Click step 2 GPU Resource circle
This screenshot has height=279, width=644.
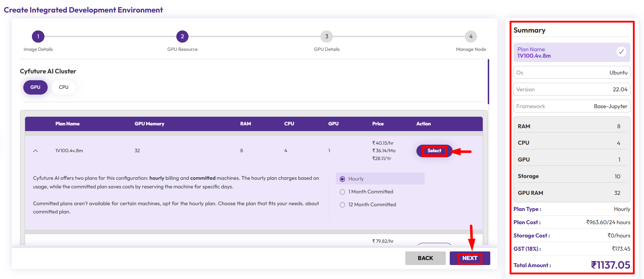182,37
